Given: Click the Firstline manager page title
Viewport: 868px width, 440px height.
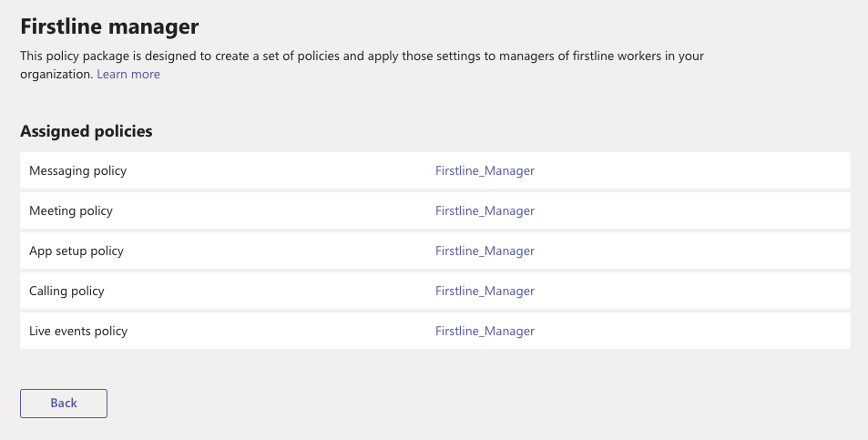Looking at the screenshot, I should 109,26.
